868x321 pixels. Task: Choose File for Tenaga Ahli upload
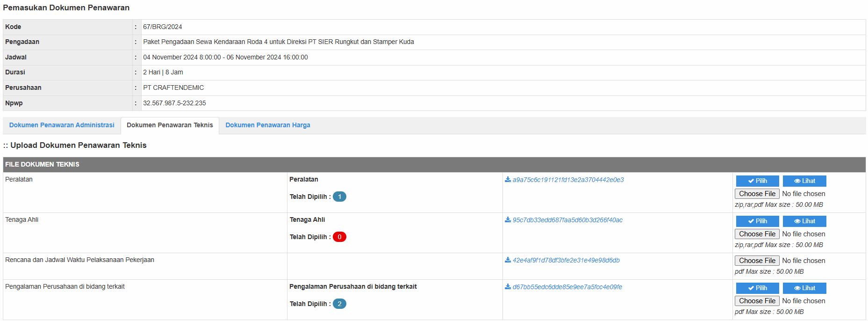point(757,234)
